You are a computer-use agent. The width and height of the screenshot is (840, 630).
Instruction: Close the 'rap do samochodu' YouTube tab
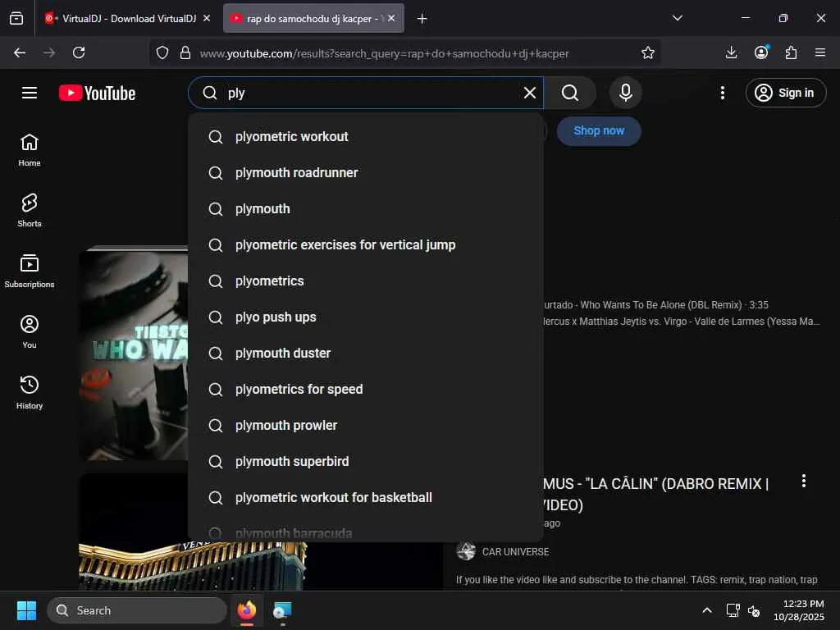pos(391,18)
